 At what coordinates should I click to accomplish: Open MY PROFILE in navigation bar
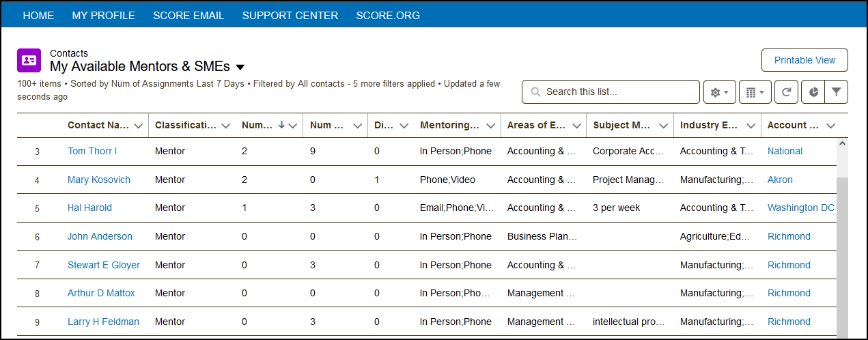point(103,15)
